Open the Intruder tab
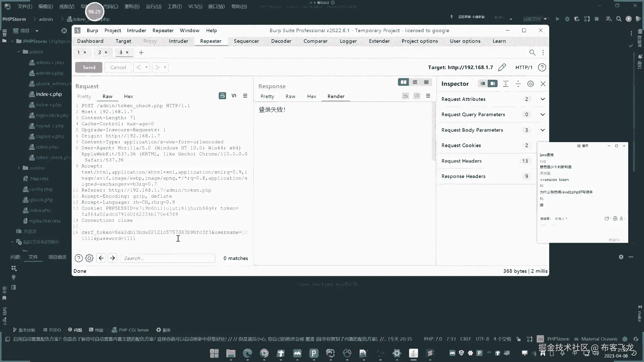The image size is (644, 362). [178, 41]
